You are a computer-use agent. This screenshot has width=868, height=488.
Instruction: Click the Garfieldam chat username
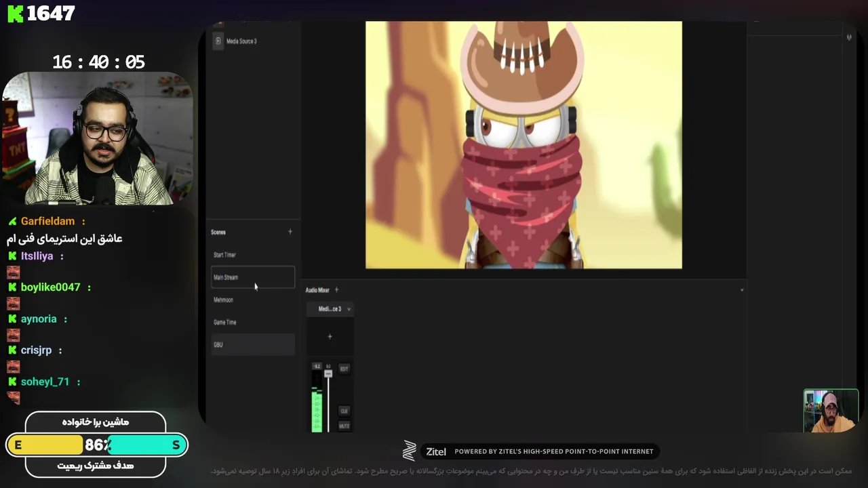click(x=47, y=221)
